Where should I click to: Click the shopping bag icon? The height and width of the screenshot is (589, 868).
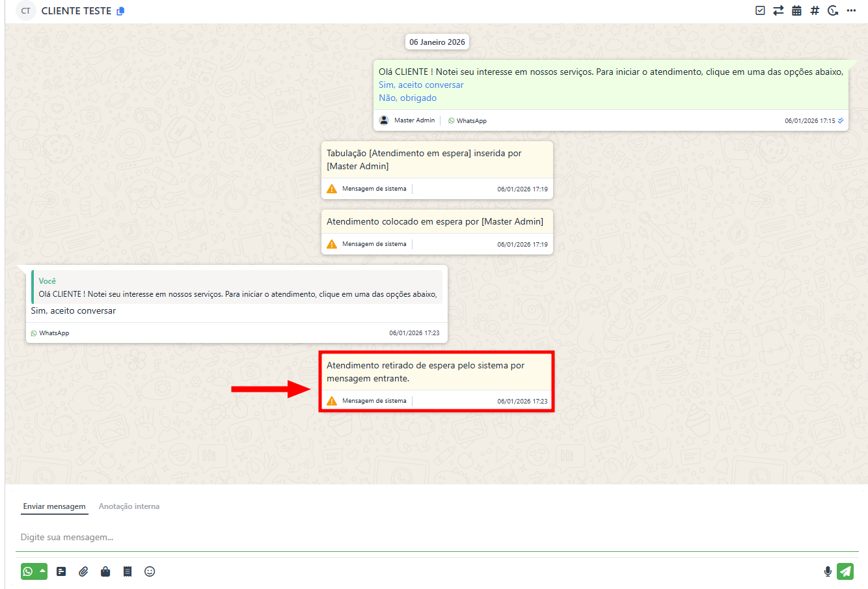pos(105,571)
